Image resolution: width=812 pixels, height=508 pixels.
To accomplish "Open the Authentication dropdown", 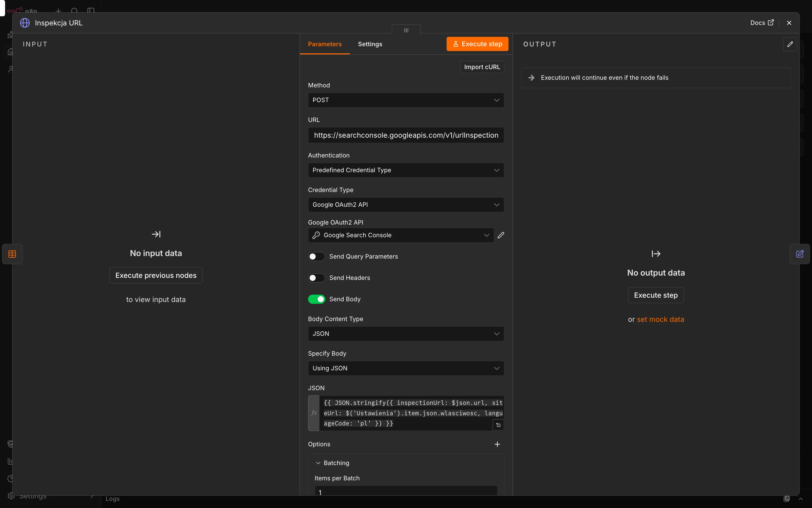I will click(406, 170).
